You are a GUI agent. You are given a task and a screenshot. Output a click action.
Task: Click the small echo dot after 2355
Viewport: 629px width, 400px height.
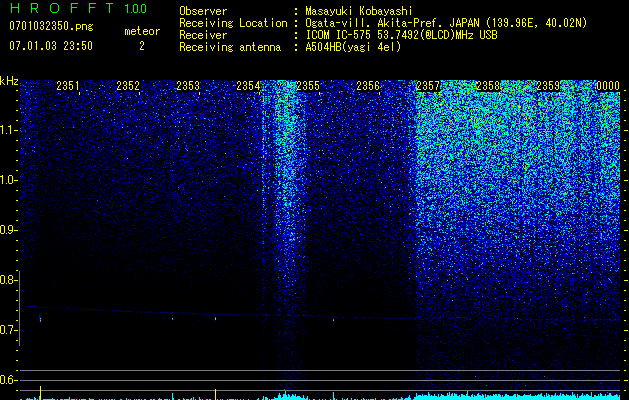tap(333, 320)
